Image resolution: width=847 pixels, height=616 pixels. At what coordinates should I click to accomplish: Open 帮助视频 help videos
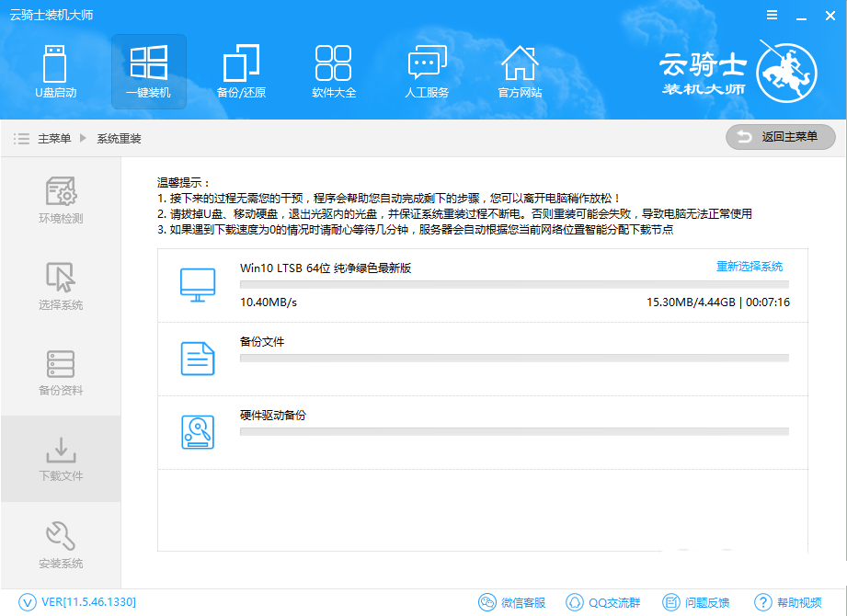tap(788, 602)
